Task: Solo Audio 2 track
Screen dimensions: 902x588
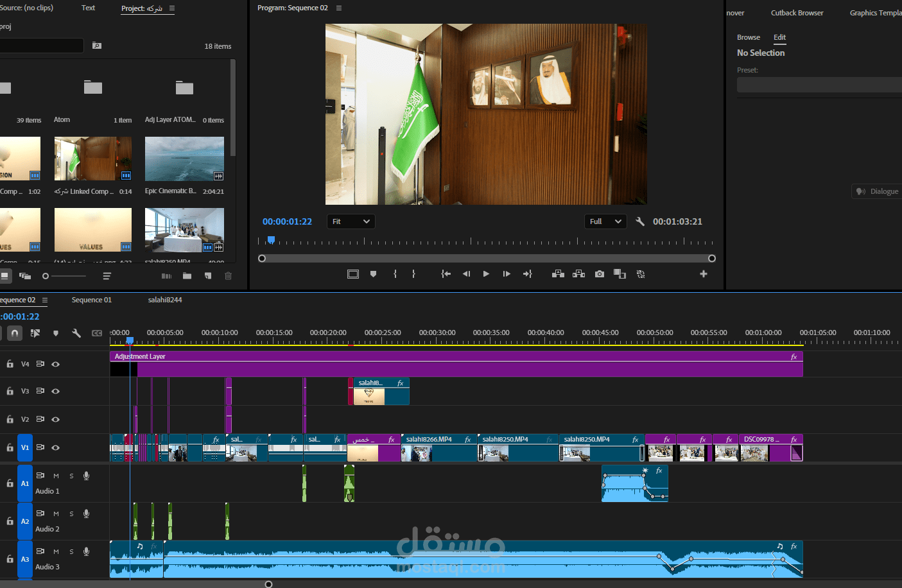Action: [x=71, y=514]
